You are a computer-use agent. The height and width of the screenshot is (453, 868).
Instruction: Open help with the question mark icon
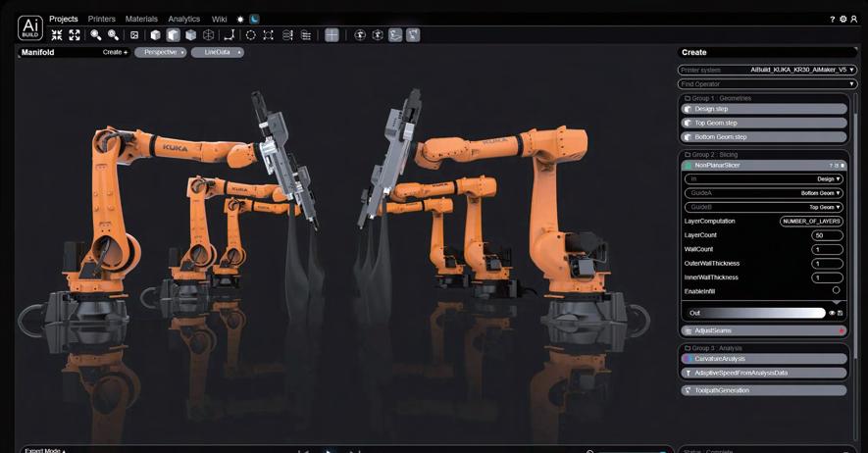click(x=832, y=20)
